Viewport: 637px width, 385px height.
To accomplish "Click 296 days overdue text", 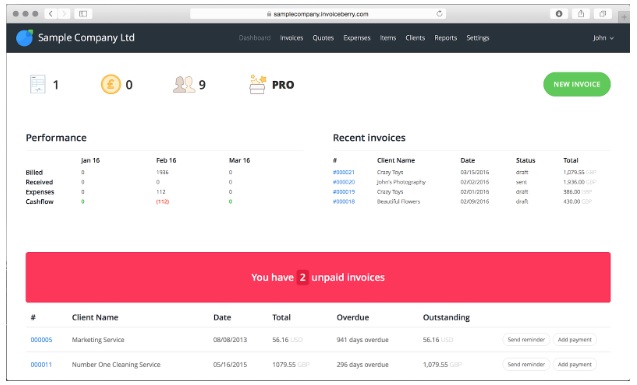I will pos(362,364).
